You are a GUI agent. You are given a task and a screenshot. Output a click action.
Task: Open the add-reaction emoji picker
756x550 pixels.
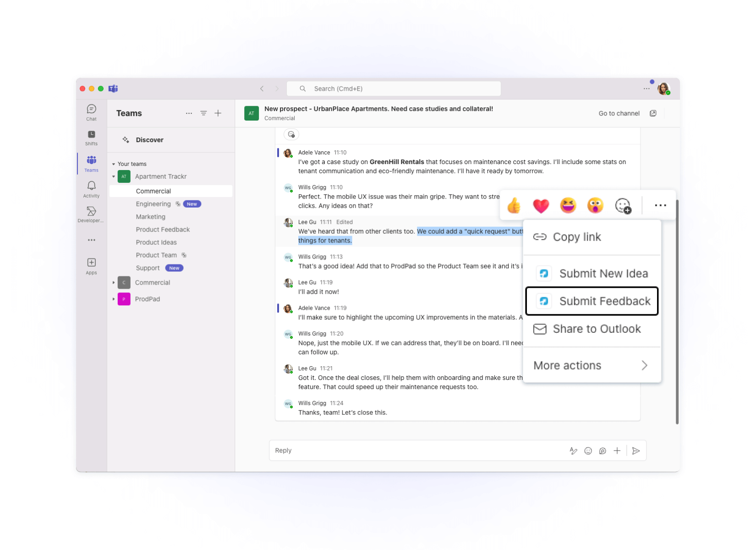tap(623, 205)
